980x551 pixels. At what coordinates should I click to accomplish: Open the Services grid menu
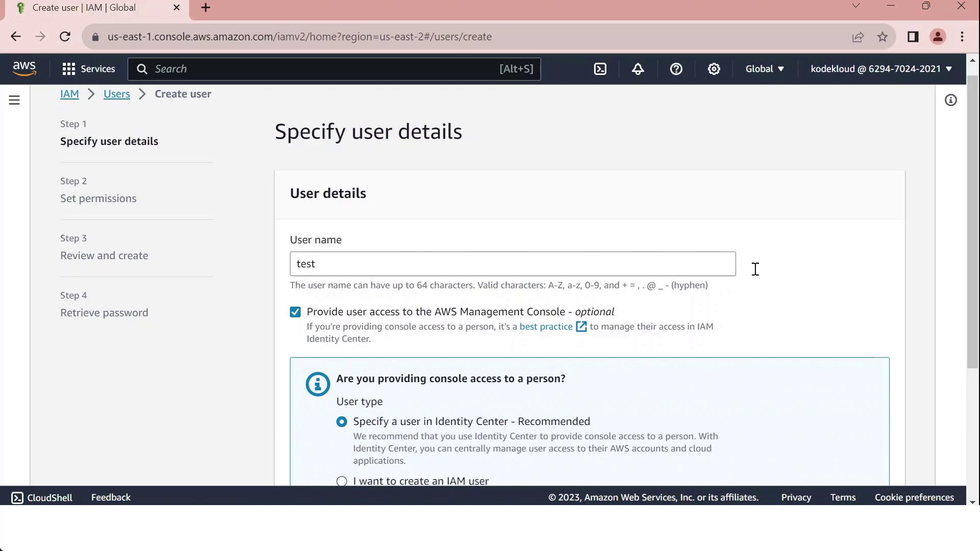pyautogui.click(x=88, y=69)
